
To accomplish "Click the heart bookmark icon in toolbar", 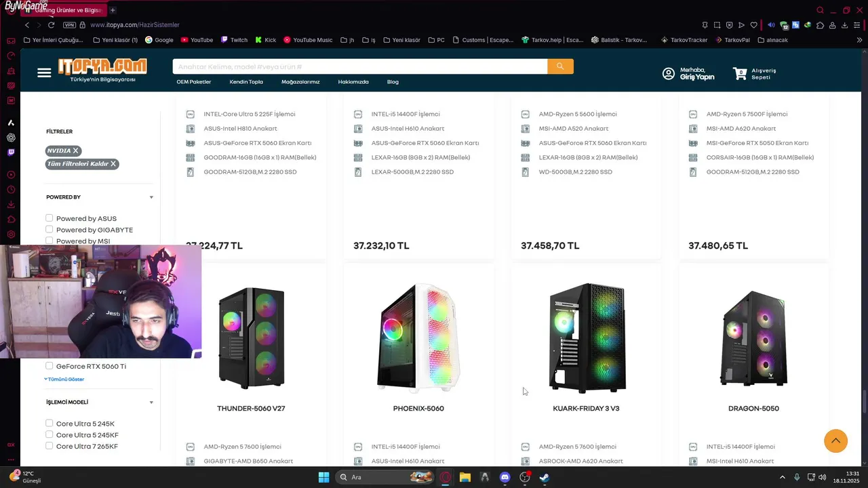I will (753, 25).
